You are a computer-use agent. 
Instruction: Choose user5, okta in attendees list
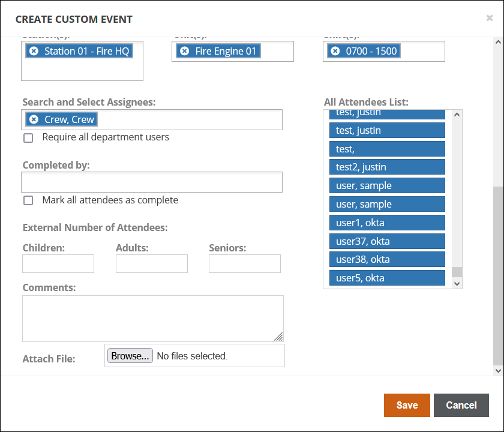(x=387, y=278)
